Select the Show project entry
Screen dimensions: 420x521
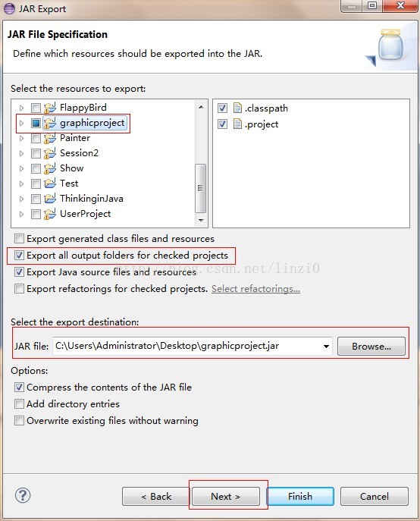[x=71, y=168]
